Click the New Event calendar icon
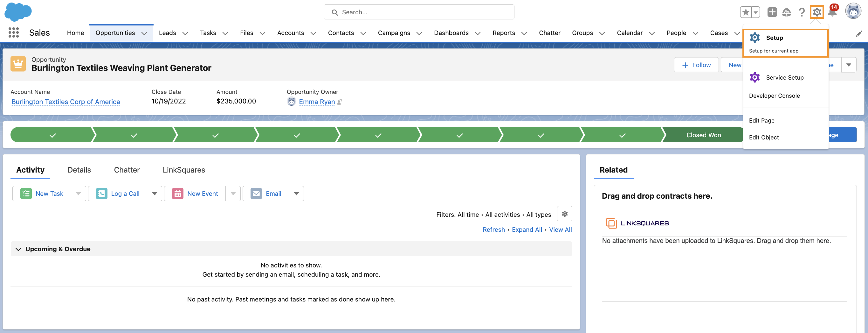Viewport: 868px width, 333px height. click(x=178, y=193)
